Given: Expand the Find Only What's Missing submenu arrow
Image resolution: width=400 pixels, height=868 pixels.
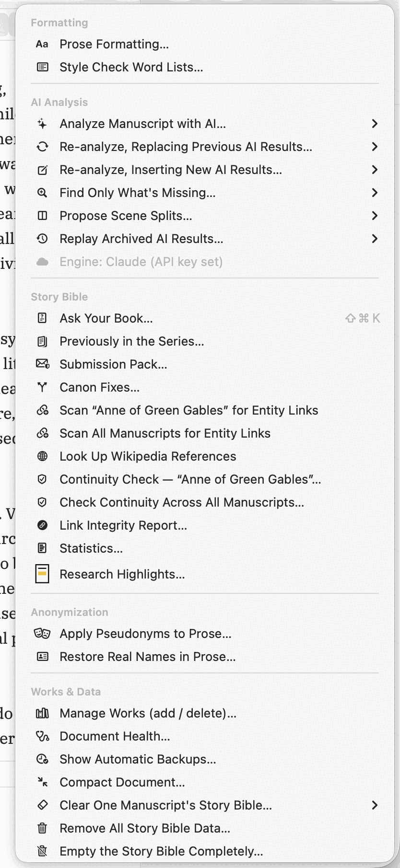Looking at the screenshot, I should 375,193.
